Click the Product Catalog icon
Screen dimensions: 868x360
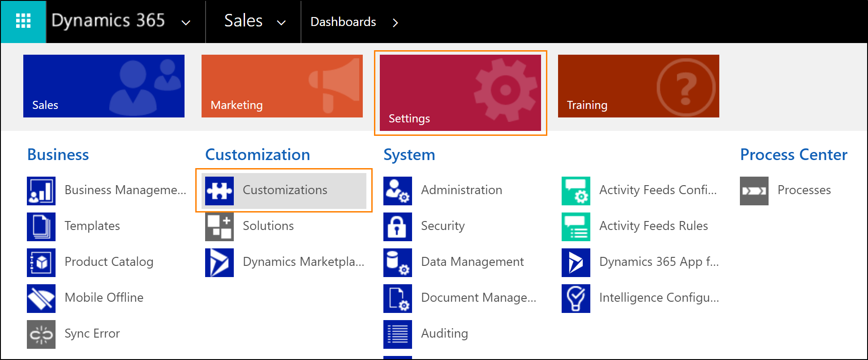coord(41,262)
